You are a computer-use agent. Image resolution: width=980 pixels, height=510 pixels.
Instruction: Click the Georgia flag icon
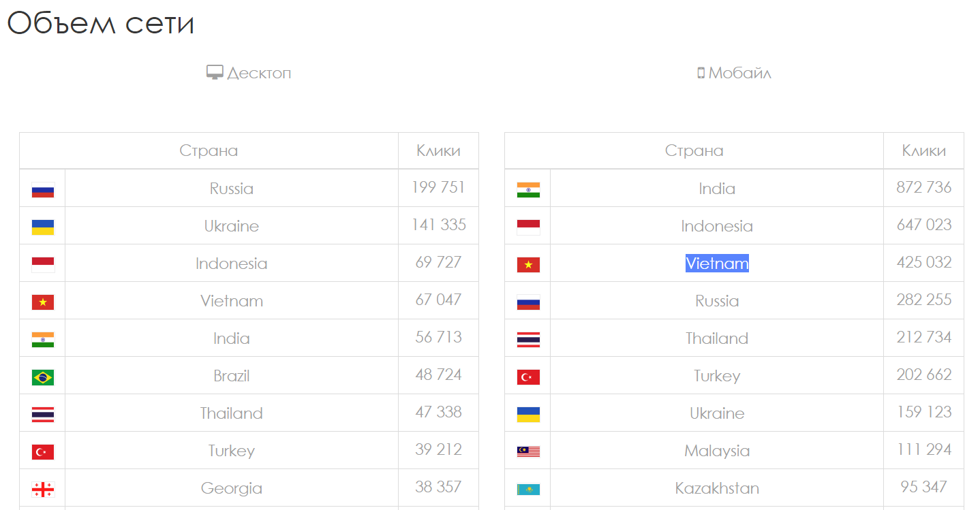click(x=43, y=490)
